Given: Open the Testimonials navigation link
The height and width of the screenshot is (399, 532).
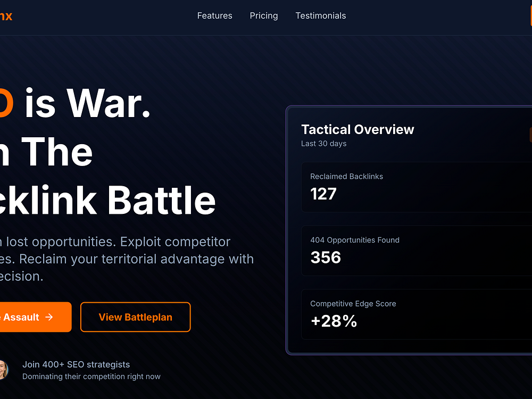Looking at the screenshot, I should (x=321, y=15).
